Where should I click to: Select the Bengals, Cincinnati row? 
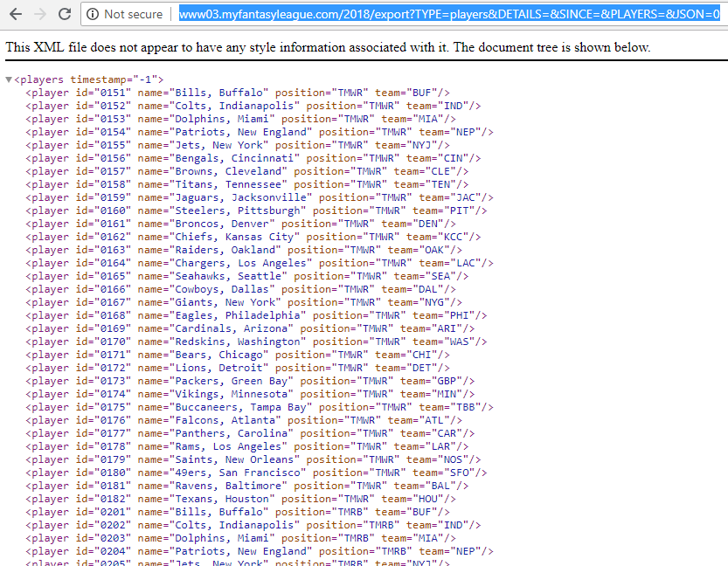pos(253,158)
